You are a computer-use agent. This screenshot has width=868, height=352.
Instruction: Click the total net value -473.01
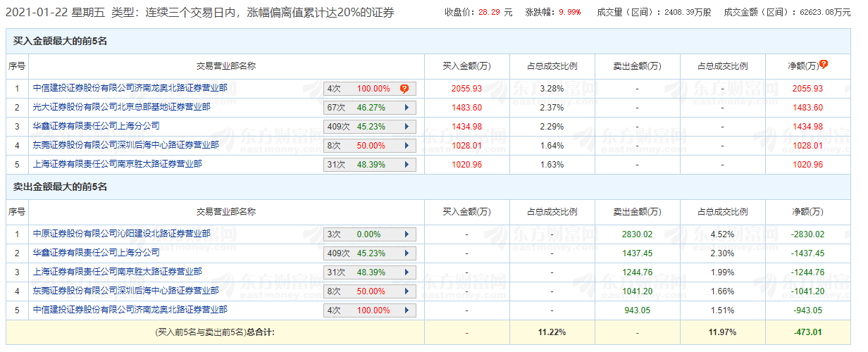tap(807, 332)
